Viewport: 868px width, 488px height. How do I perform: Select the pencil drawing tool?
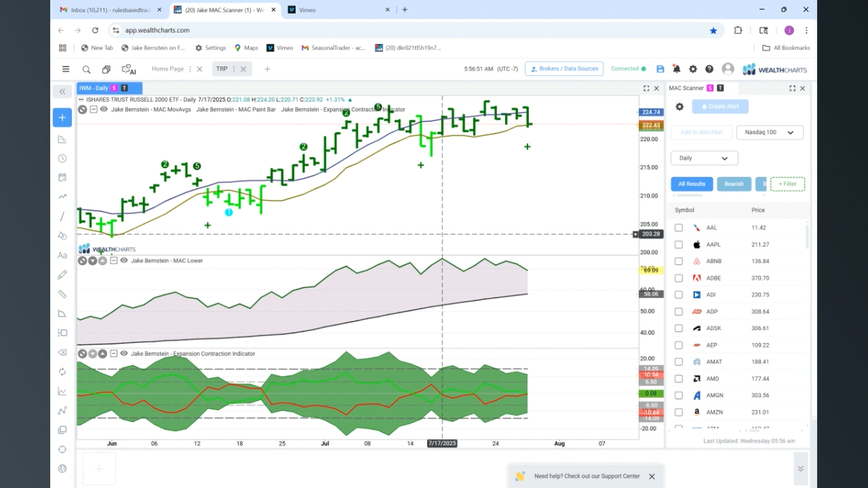tap(62, 275)
